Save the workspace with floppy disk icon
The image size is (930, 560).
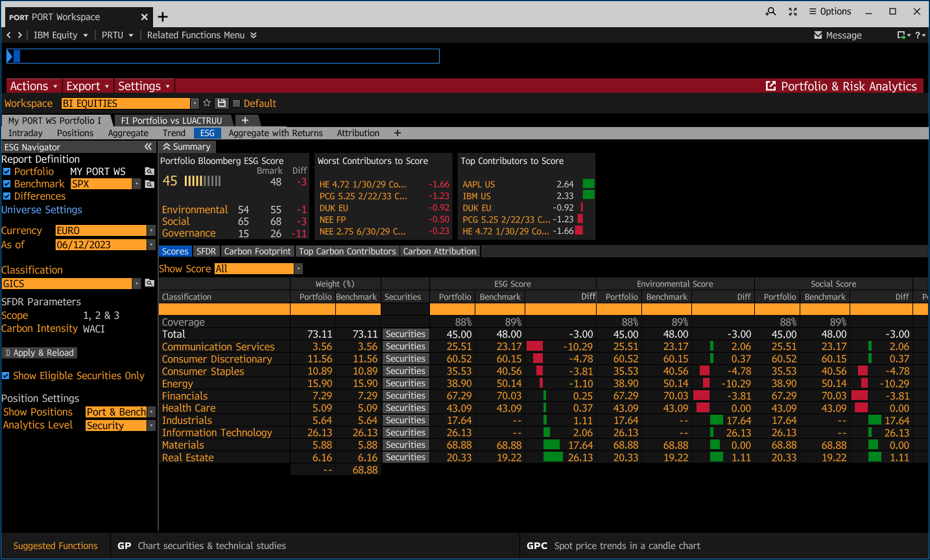coord(222,103)
